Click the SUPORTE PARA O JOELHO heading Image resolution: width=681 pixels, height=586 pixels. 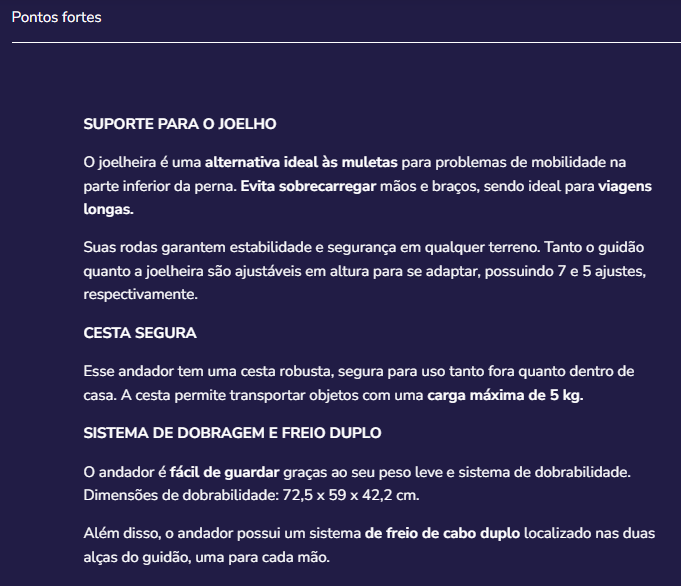tap(180, 124)
